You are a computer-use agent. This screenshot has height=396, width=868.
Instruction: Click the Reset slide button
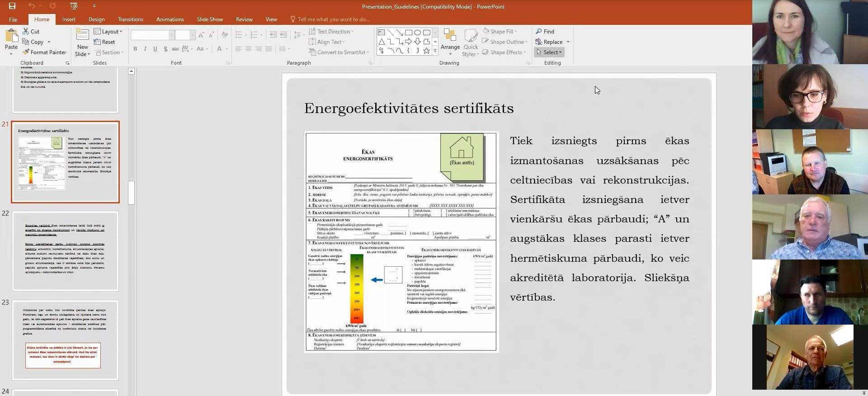(104, 42)
